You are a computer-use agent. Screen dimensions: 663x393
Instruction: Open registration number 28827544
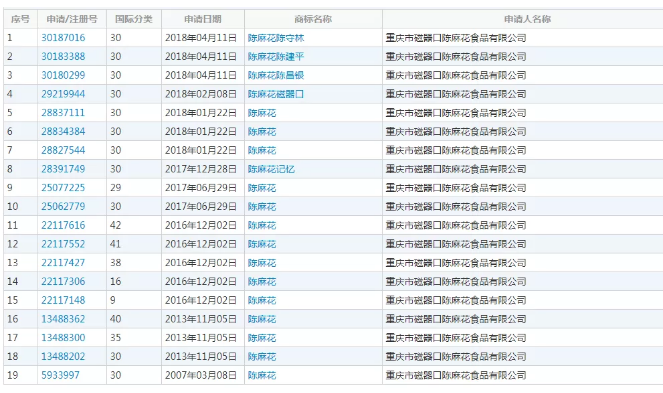(63, 150)
